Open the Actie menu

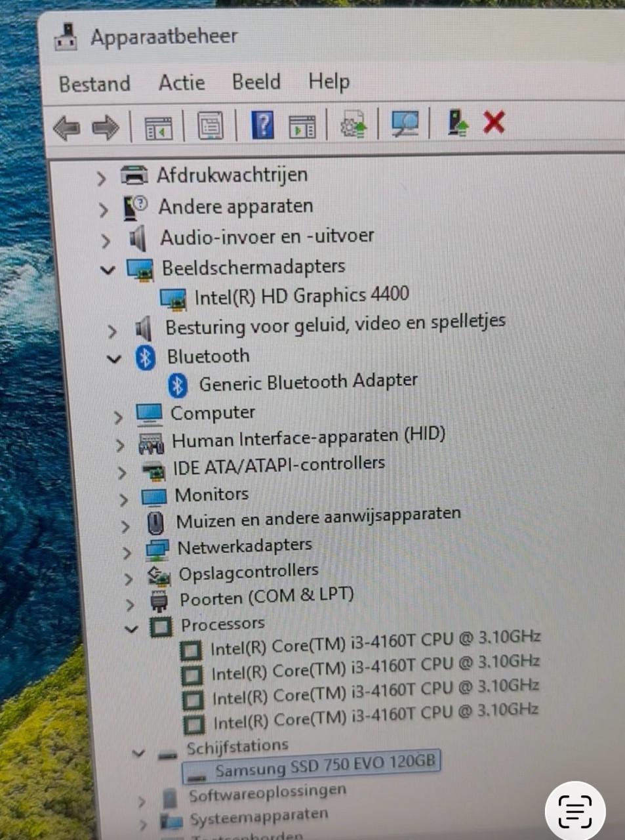tap(181, 83)
